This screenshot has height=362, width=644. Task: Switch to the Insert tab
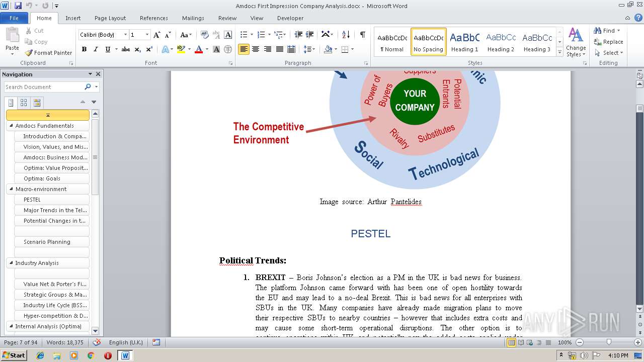73,18
